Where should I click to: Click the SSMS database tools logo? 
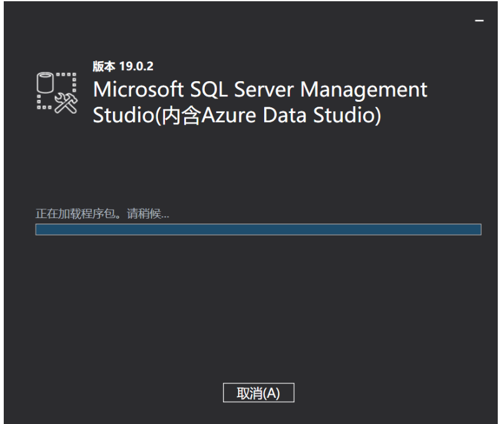[57, 92]
